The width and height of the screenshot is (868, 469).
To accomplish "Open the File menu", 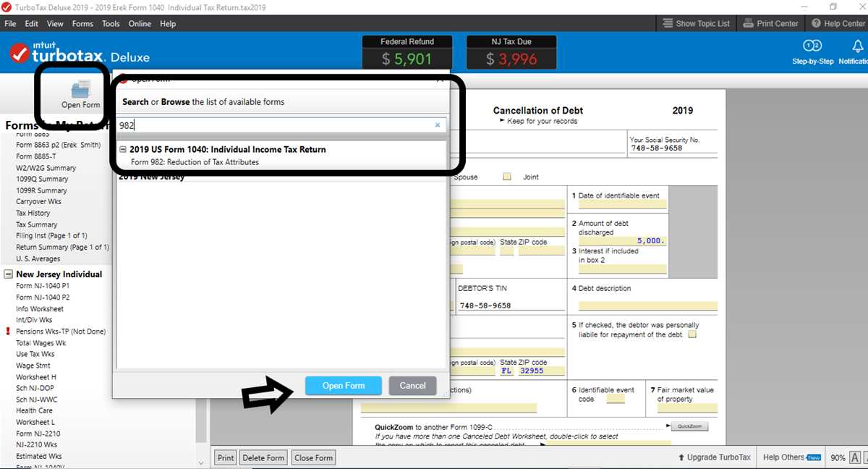I will coord(11,23).
